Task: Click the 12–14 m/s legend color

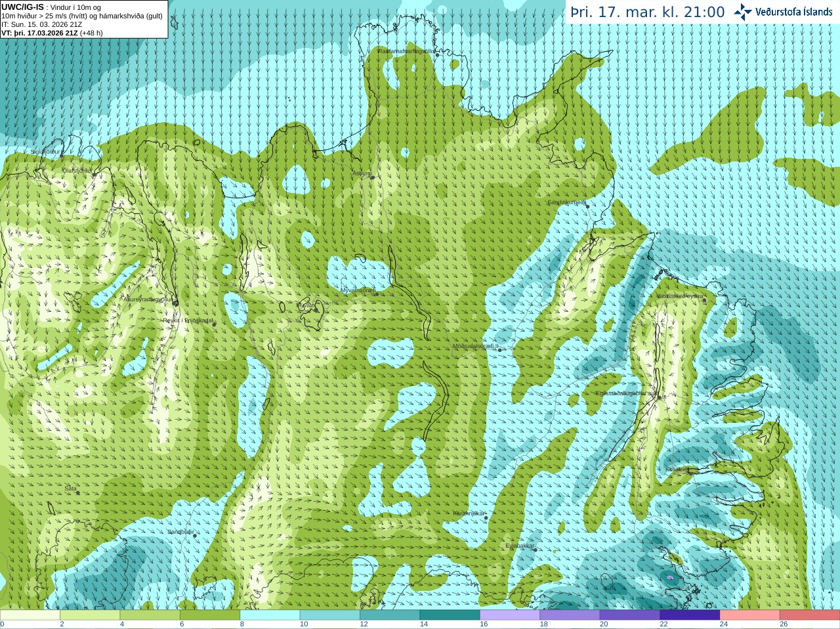Action: point(390,615)
